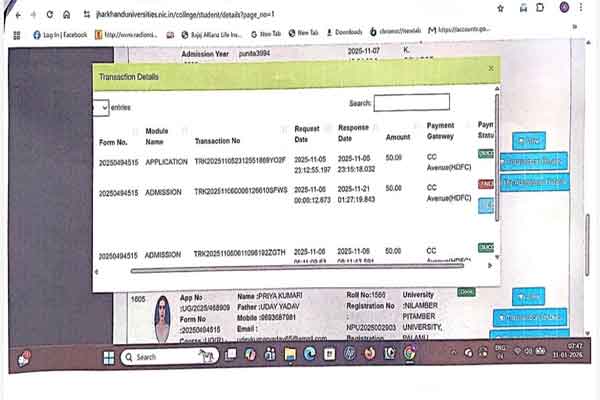Click the browser home icon

pyautogui.click(x=66, y=15)
